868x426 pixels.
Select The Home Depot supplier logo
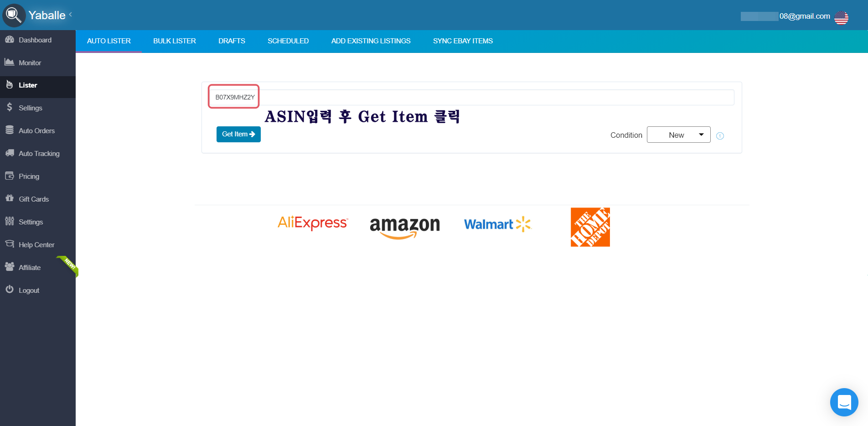590,227
